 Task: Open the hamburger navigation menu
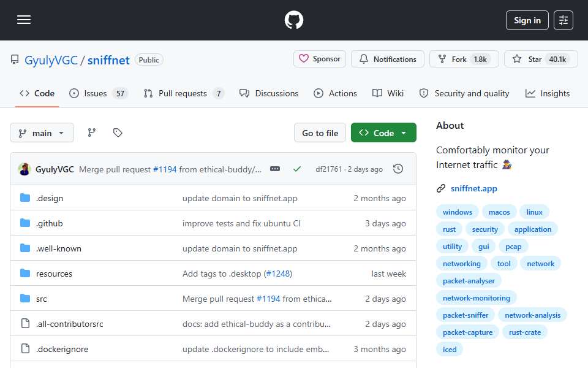click(24, 20)
